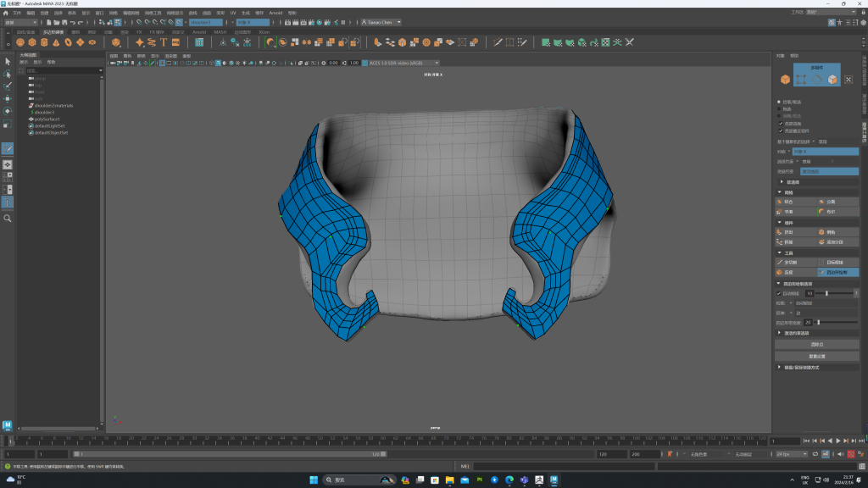868x488 pixels.
Task: Click the 桥接 (Bridge) button
Action: click(796, 241)
